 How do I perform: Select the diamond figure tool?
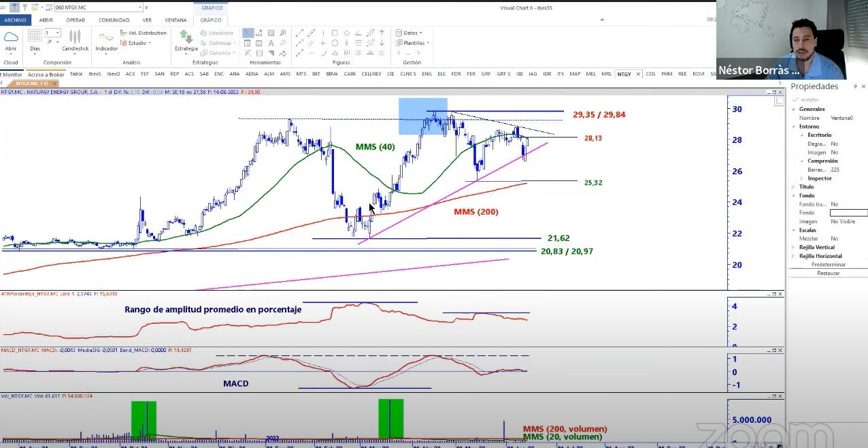pos(346,33)
